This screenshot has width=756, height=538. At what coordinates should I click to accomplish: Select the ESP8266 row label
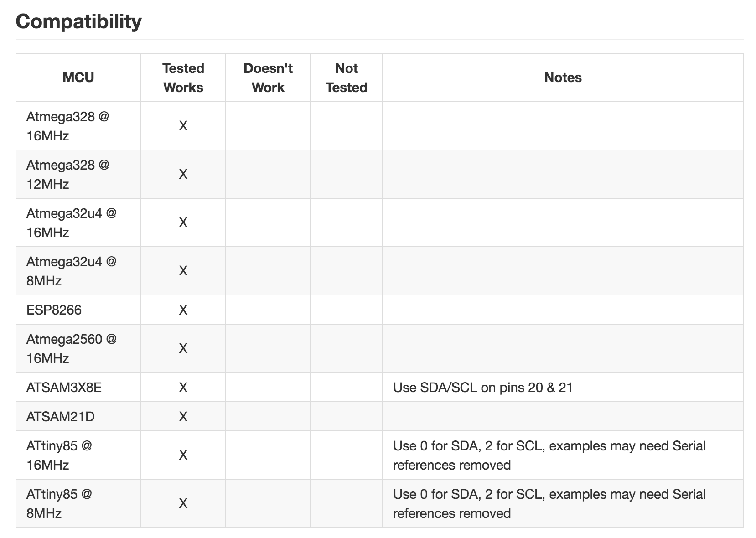coord(54,310)
